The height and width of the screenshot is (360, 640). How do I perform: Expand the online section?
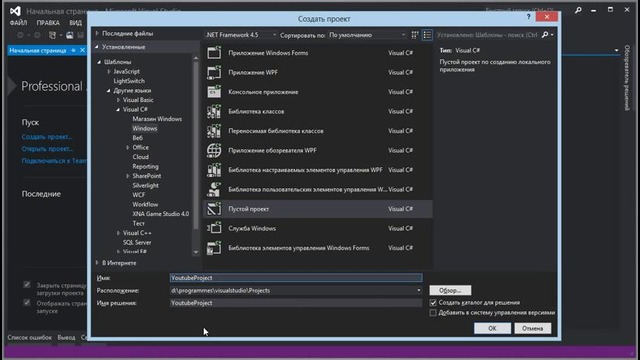pyautogui.click(x=97, y=263)
